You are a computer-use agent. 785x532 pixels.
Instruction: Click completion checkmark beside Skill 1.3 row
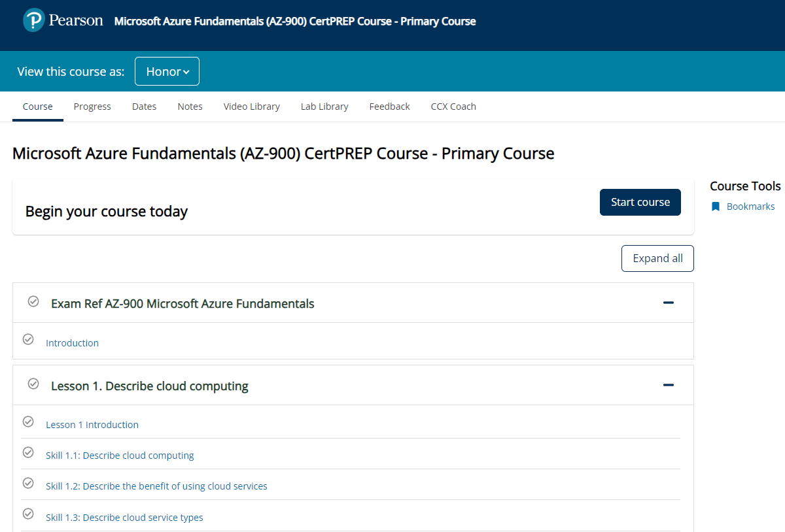(28, 514)
